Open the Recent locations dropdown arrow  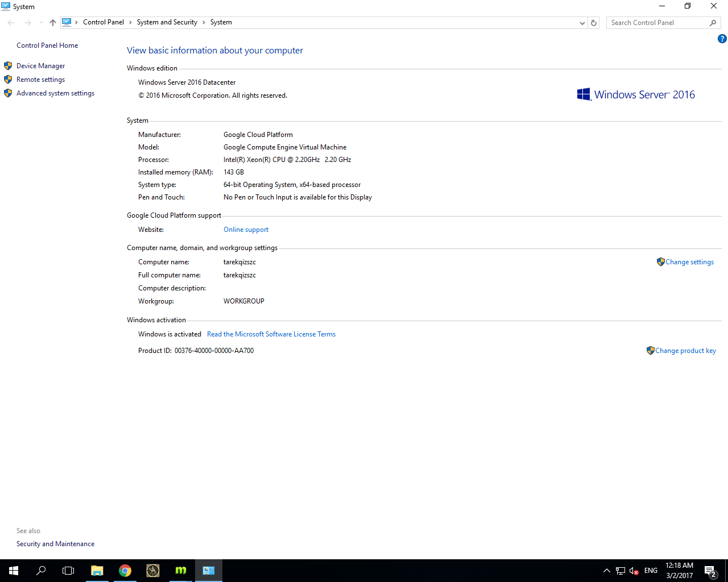point(41,23)
